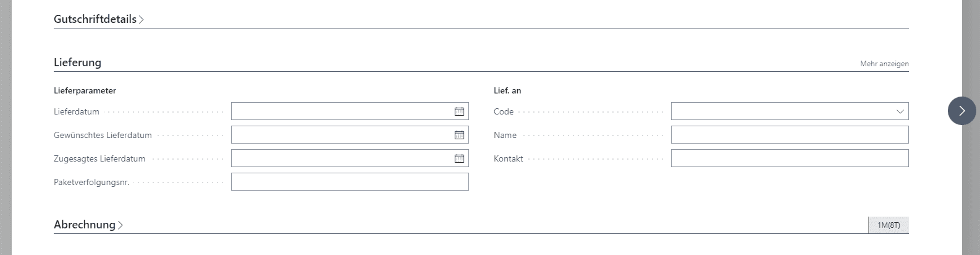
Task: Click the 1M(8T) summary badge
Action: tap(889, 225)
